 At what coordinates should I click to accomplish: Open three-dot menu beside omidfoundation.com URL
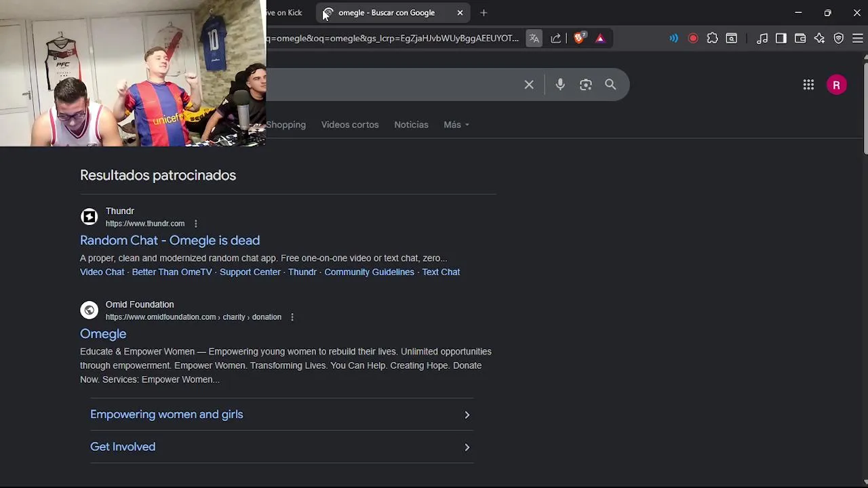coord(292,317)
